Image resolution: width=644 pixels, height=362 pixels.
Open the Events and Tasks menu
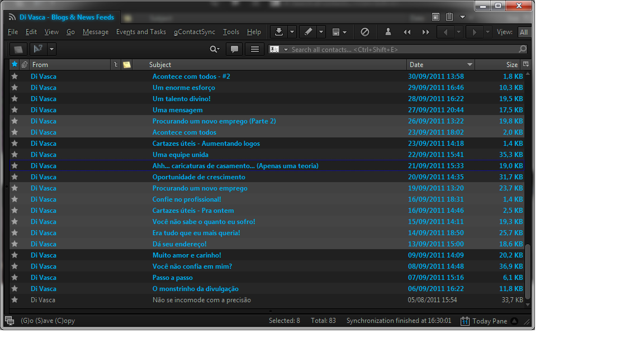pyautogui.click(x=141, y=32)
